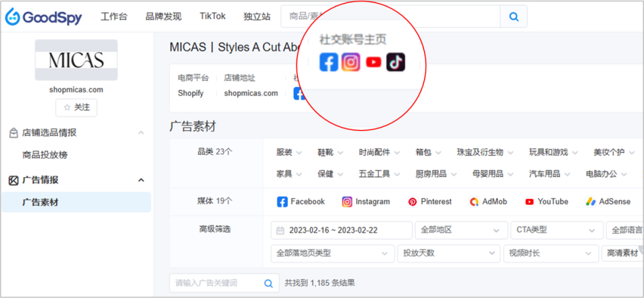Filter by AdSense media
Image resolution: width=644 pixels, height=298 pixels.
pyautogui.click(x=608, y=201)
